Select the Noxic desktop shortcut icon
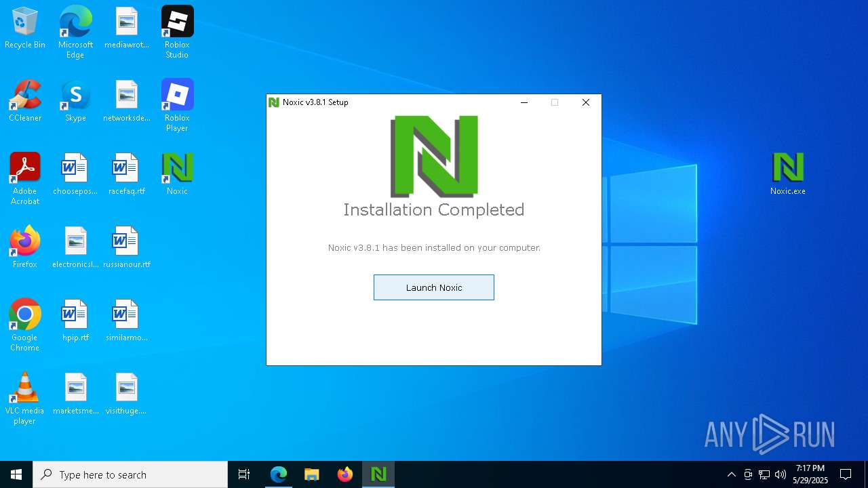Image resolution: width=868 pixels, height=488 pixels. click(177, 175)
